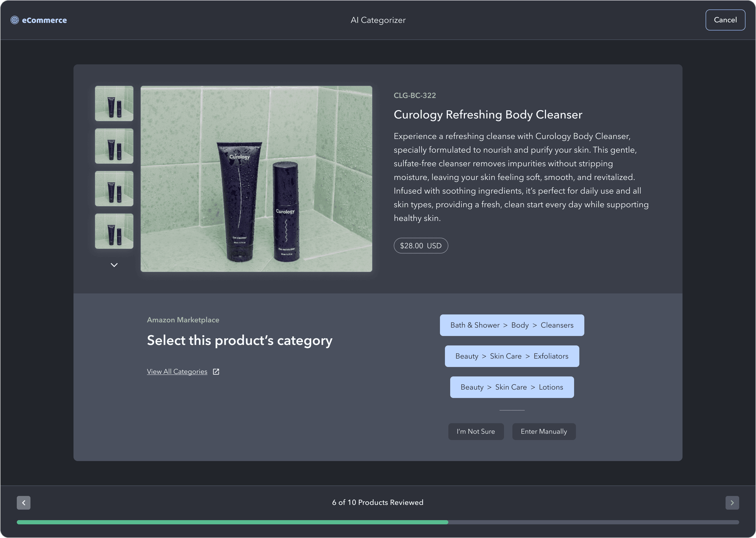756x538 pixels.
Task: Open the View All Categories link
Action: tap(177, 372)
